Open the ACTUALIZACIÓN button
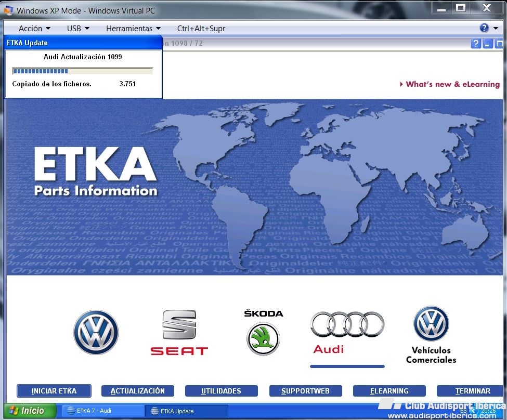 point(138,391)
